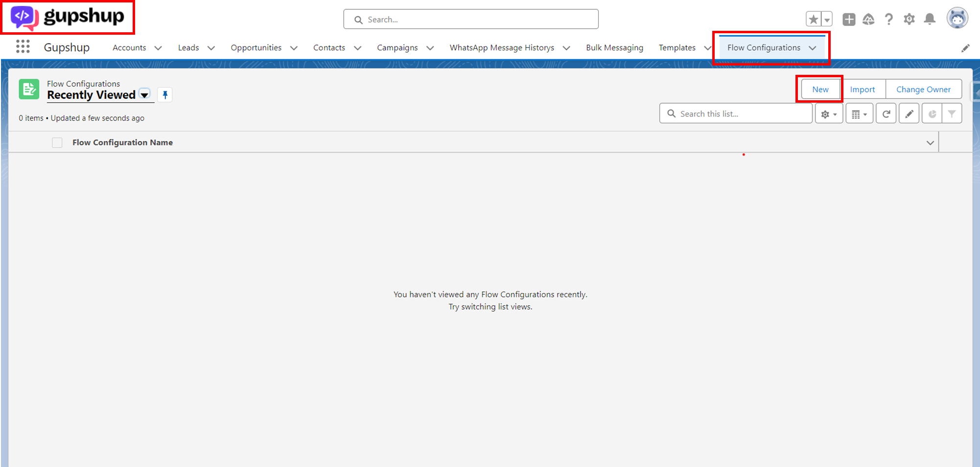This screenshot has height=467, width=980.
Task: Click the Recently Viewed list title
Action: pyautogui.click(x=91, y=95)
